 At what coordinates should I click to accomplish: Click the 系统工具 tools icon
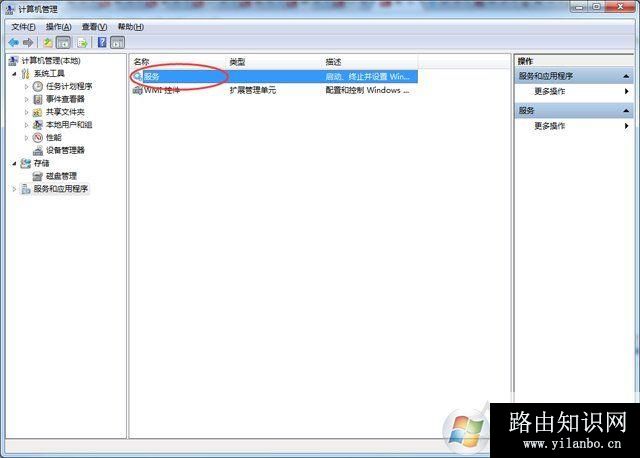tap(25, 73)
